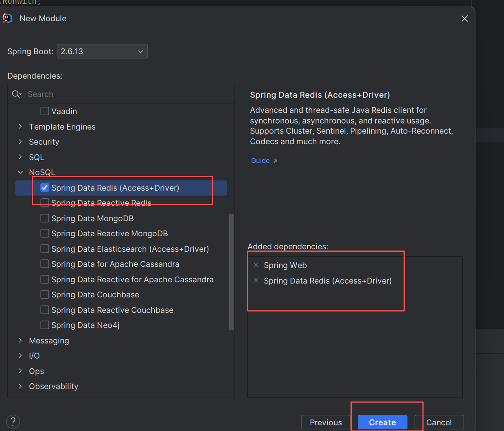Click the Spring Data Redis description heading
The image size is (504, 431).
pyautogui.click(x=320, y=95)
